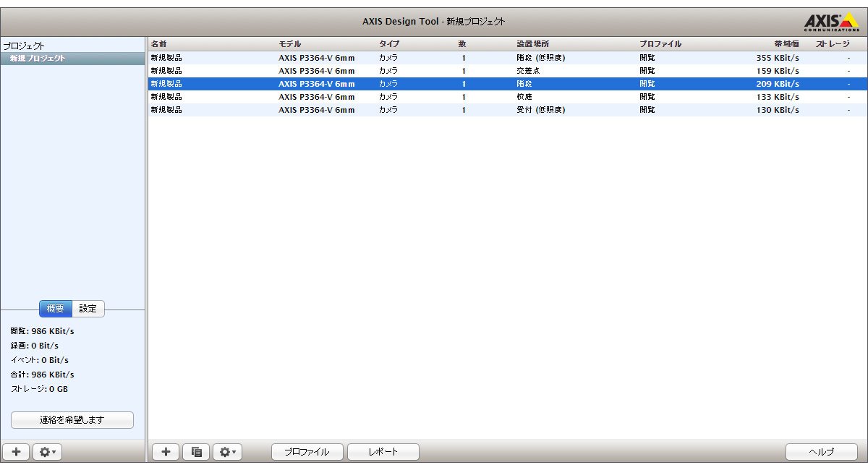Click the 159 KBit/s bandwidth value

pyautogui.click(x=778, y=71)
